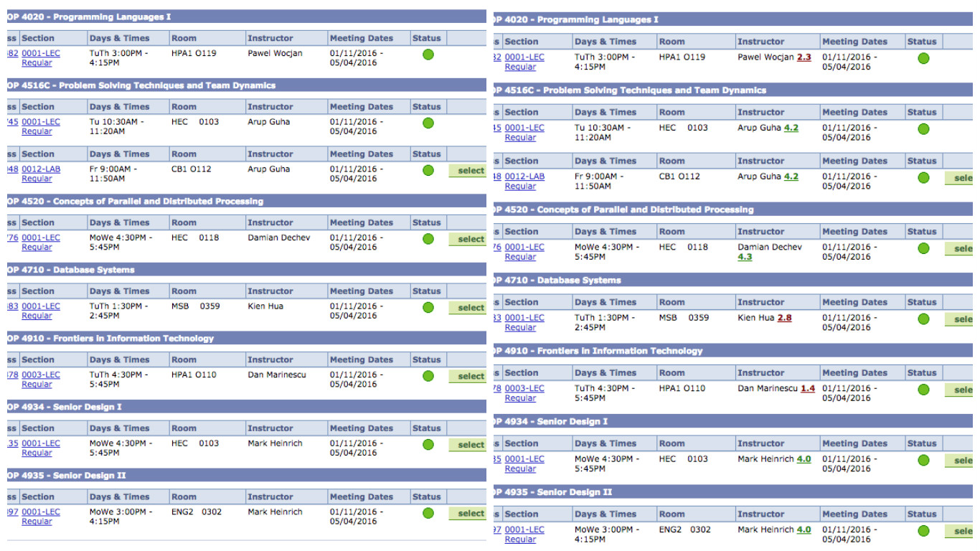Click select for Damian Dechev in the unrated list
980x551 pixels.
[468, 239]
